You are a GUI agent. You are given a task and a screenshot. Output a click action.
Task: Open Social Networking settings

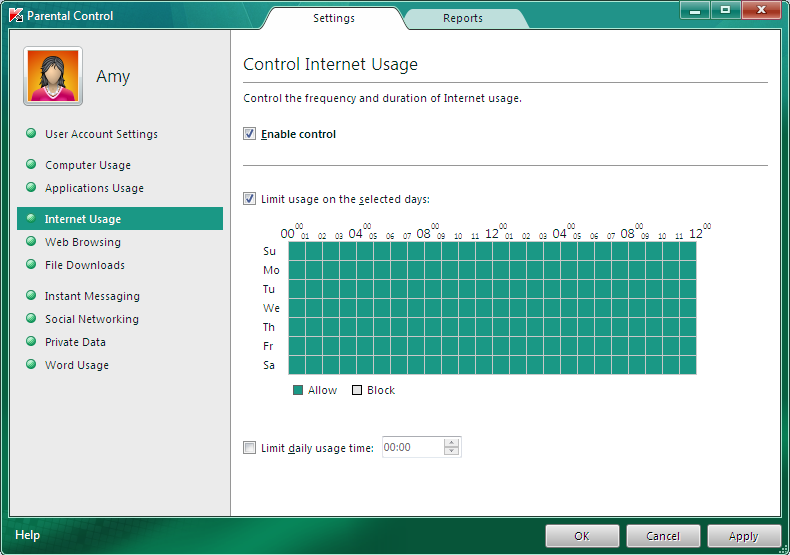[92, 319]
